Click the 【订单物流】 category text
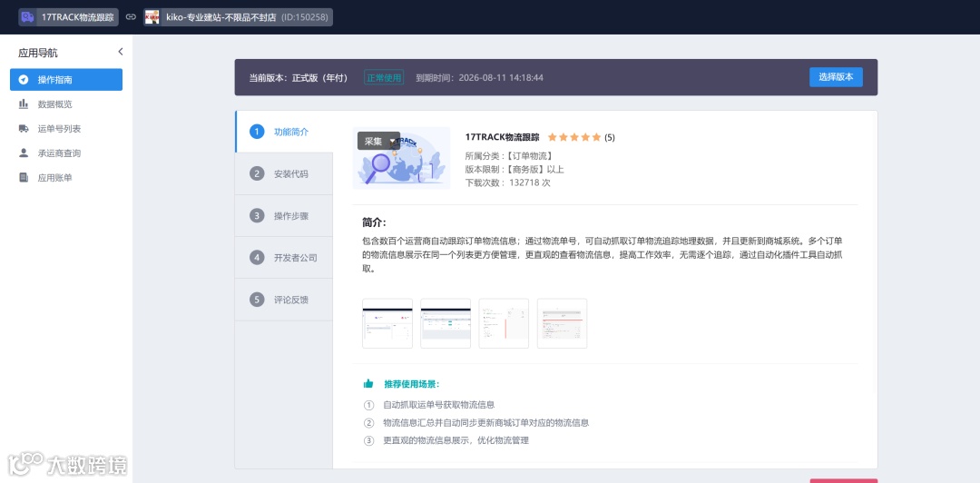Viewport: 980px width, 483px height. click(x=529, y=155)
